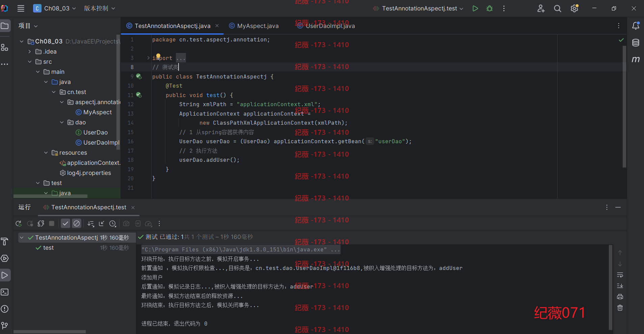Open test history clock icon
Viewport: 644px width, 334px height.
tap(113, 223)
